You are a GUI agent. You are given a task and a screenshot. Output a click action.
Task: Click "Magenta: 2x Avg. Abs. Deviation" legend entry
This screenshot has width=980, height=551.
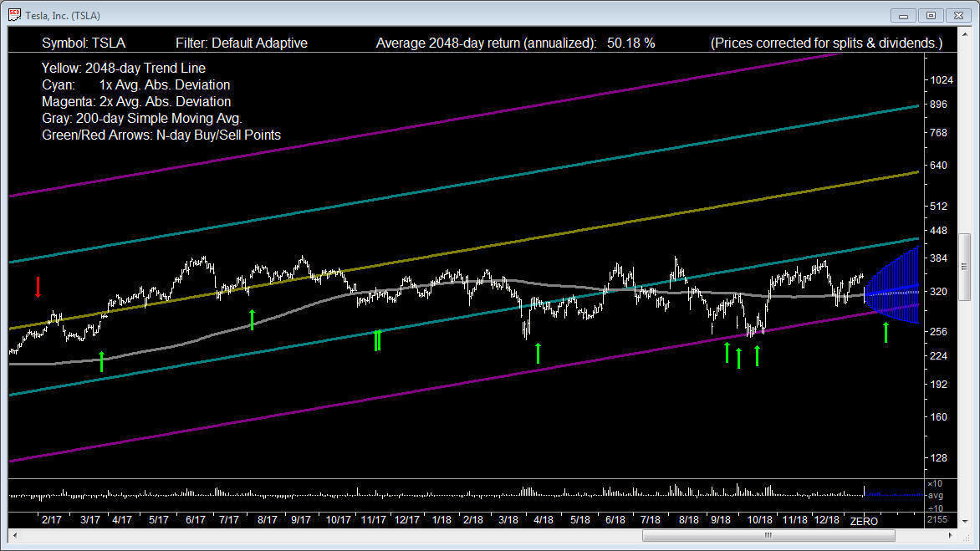(136, 102)
